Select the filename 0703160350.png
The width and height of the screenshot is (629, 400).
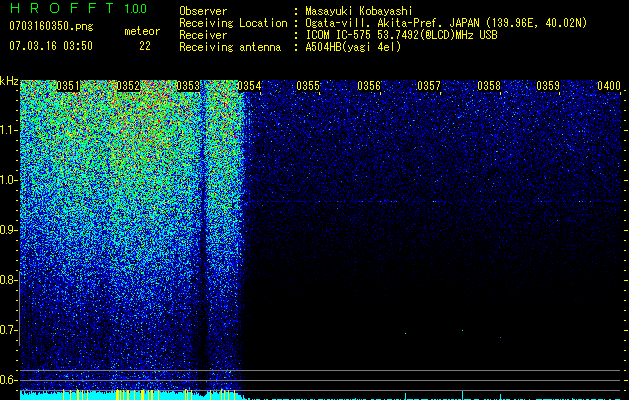coord(51,27)
